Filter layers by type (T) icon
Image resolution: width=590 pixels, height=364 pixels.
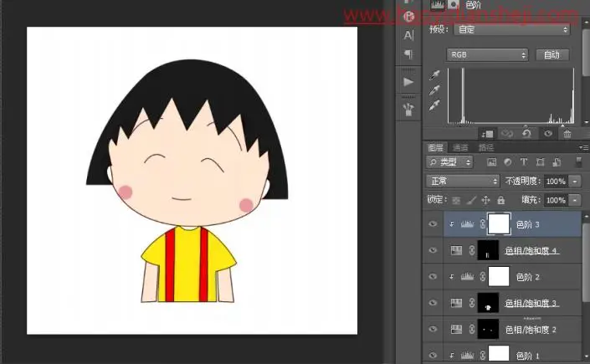pos(523,162)
